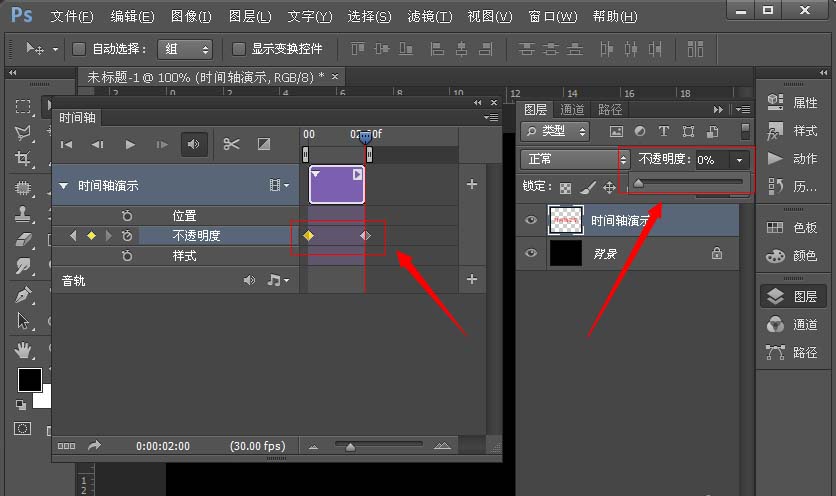Switch to the 路径 tab

tap(609, 109)
